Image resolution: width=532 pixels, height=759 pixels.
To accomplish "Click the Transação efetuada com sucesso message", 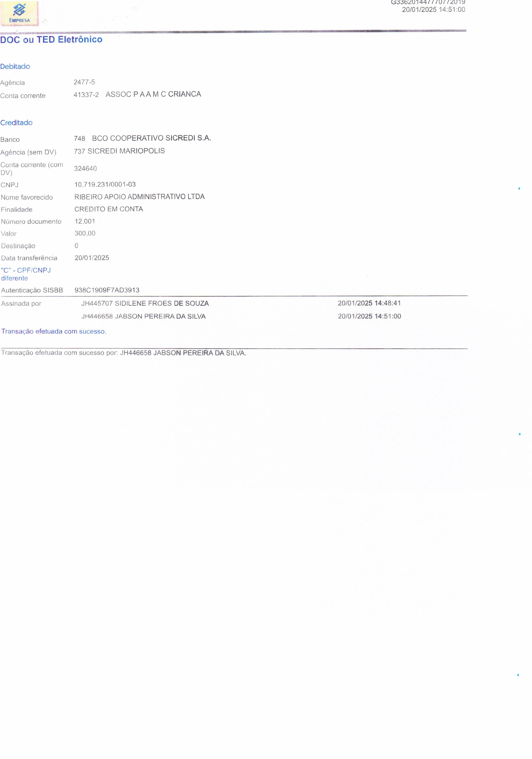I will pos(54,331).
